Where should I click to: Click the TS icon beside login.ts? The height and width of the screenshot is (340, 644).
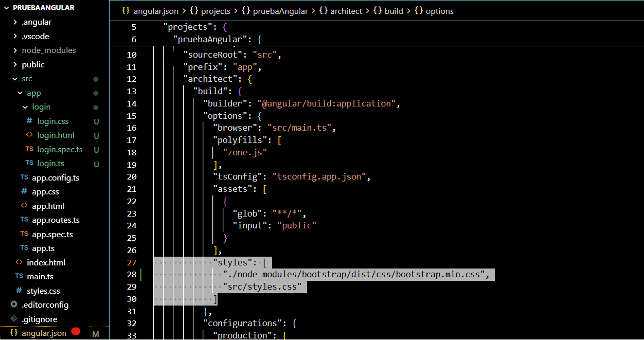point(29,164)
